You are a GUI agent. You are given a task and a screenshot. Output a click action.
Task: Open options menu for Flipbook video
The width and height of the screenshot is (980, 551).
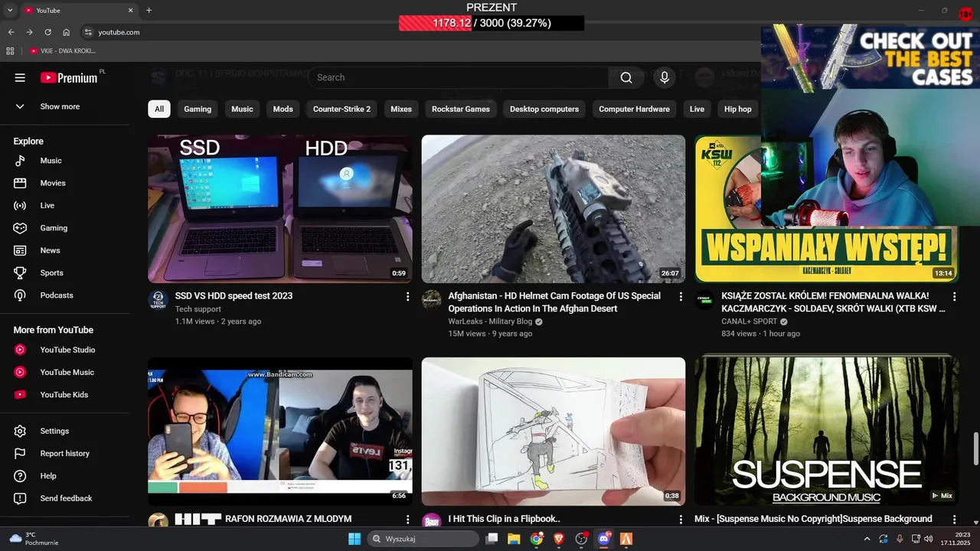tap(681, 519)
